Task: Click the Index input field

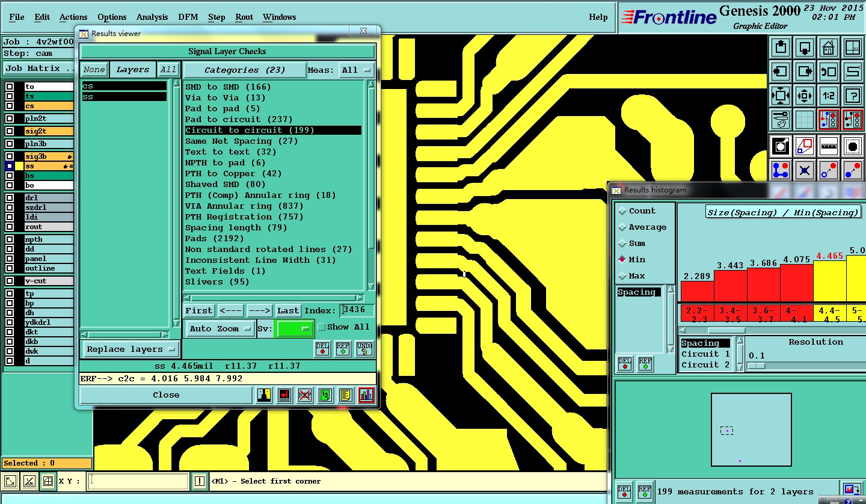Action: point(358,310)
